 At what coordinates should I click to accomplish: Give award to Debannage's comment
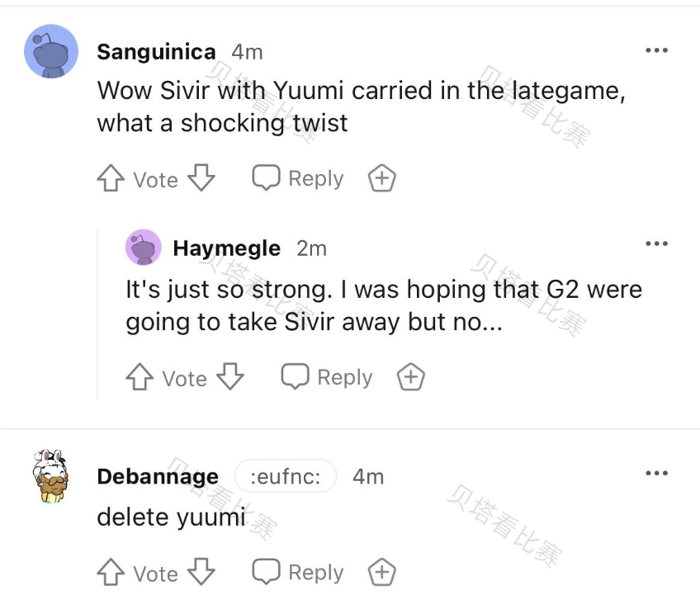click(x=382, y=572)
